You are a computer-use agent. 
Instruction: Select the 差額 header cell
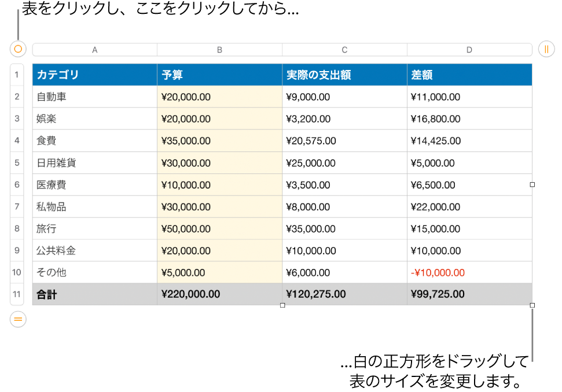point(469,74)
